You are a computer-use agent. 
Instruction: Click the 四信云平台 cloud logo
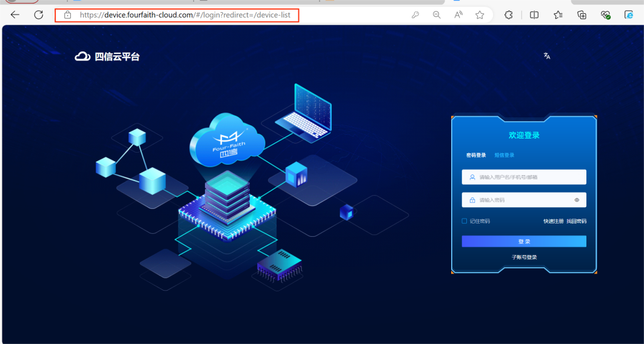point(107,56)
